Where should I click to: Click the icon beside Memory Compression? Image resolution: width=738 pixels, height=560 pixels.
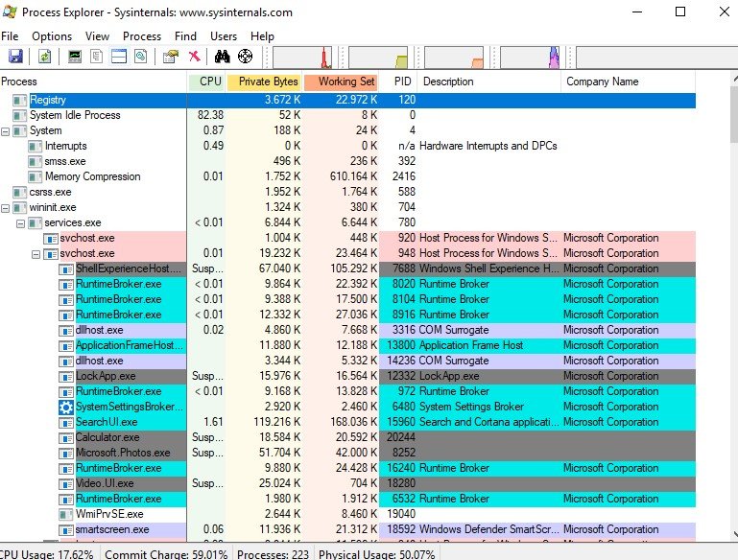click(x=35, y=176)
